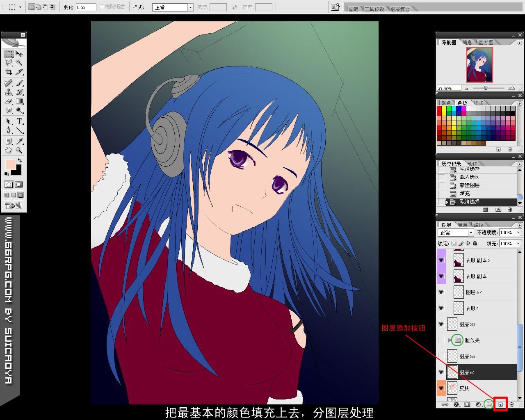Switch to the 样式 styles tab
525x420 pixels.
point(478,103)
